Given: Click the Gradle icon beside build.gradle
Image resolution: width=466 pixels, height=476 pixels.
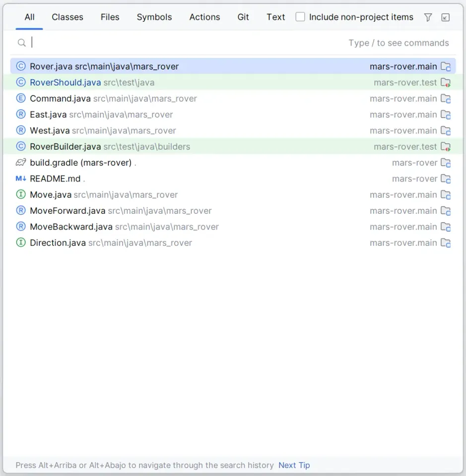Looking at the screenshot, I should pos(21,163).
